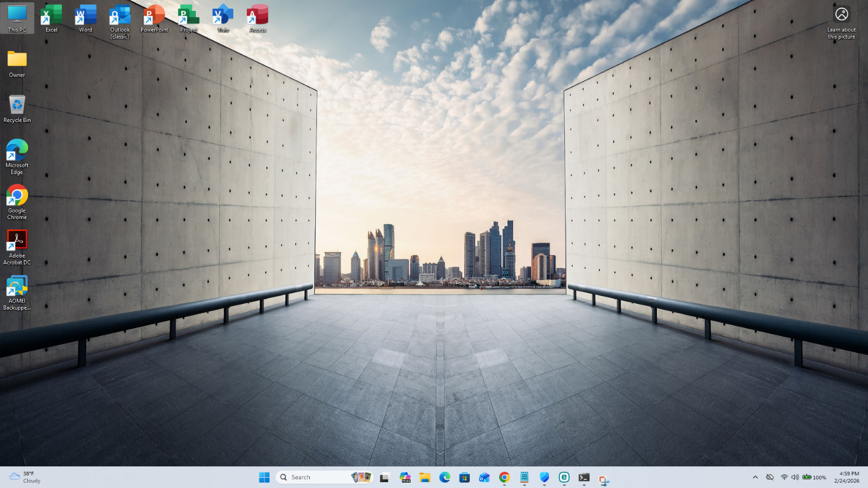The image size is (868, 488).
Task: Open the Wi-Fi network quick settings
Action: (x=784, y=477)
